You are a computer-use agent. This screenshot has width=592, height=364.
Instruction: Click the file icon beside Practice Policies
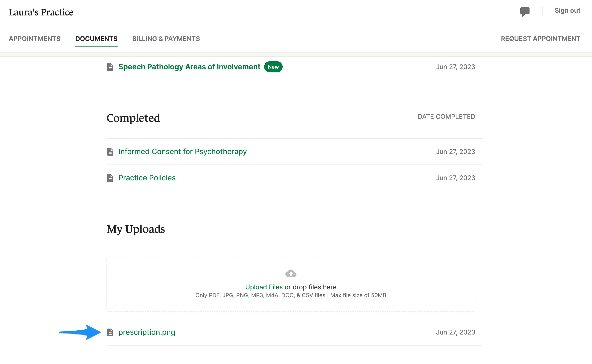tap(110, 178)
